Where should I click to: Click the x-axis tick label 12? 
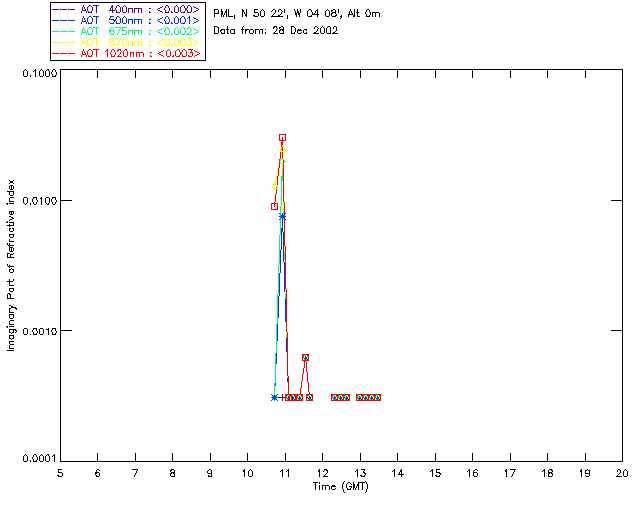(322, 473)
